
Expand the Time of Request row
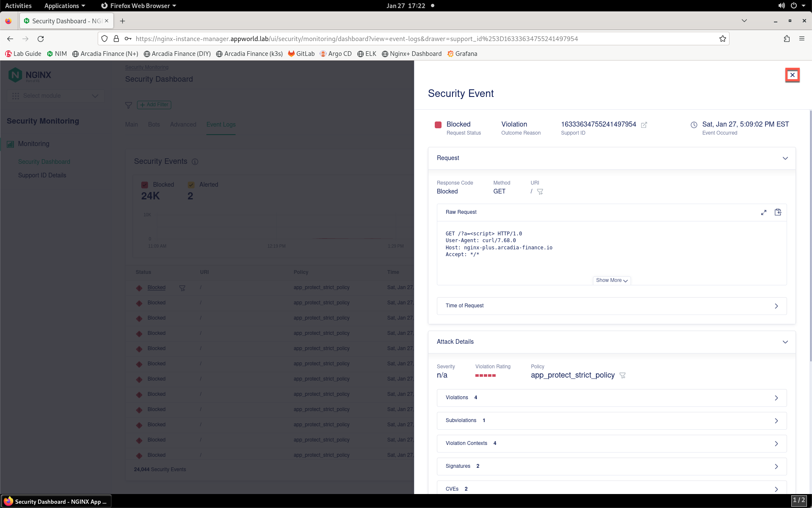612,306
